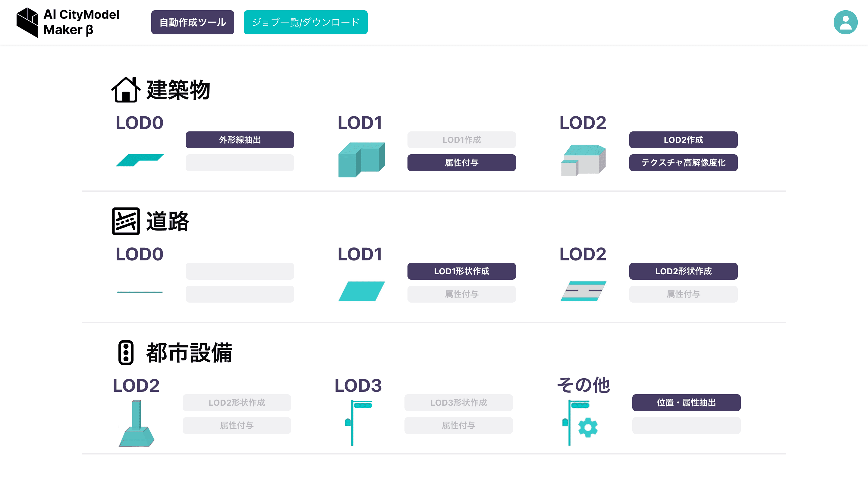The image size is (868, 481).
Task: Click the city furniture LOD2 pedestal illustration
Action: point(137,424)
